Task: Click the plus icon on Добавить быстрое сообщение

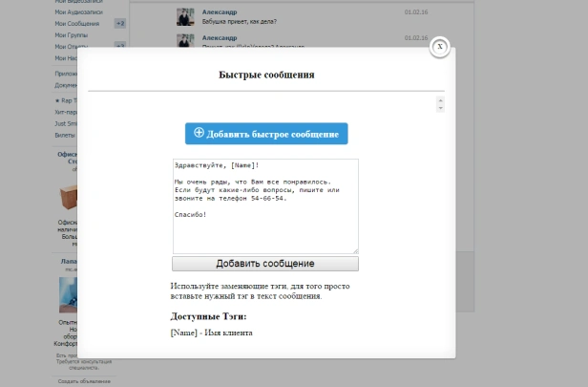Action: point(199,133)
